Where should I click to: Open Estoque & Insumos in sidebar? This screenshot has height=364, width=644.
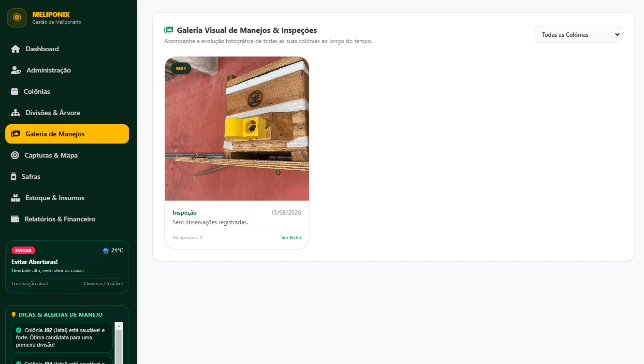67,198
